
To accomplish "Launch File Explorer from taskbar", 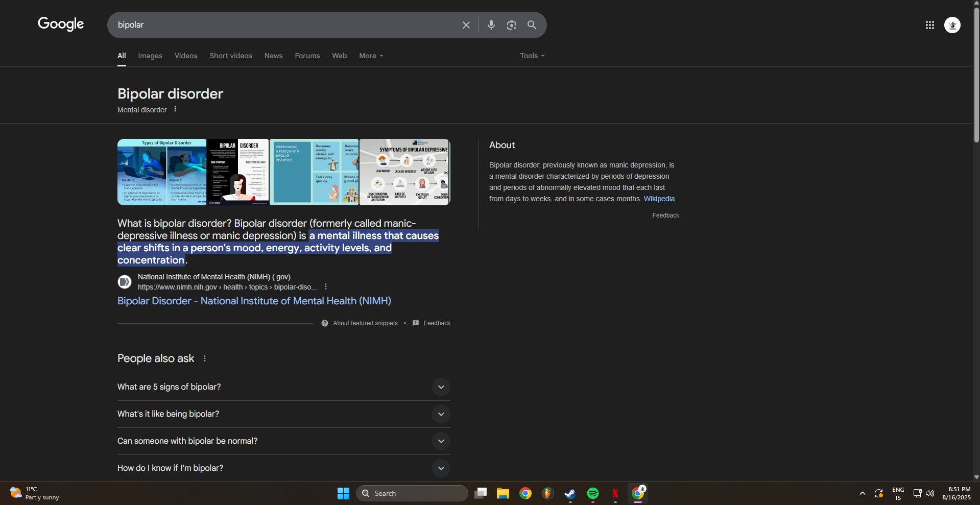I will point(503,493).
